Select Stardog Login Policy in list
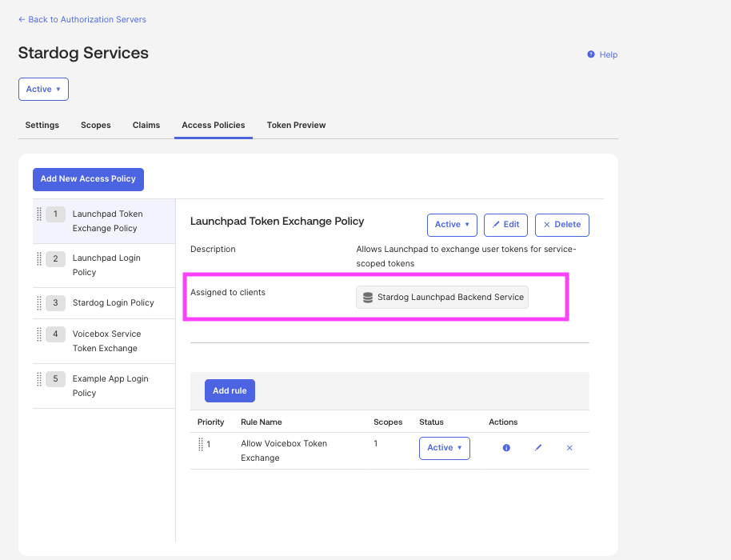Image resolution: width=731 pixels, height=560 pixels. (x=104, y=303)
